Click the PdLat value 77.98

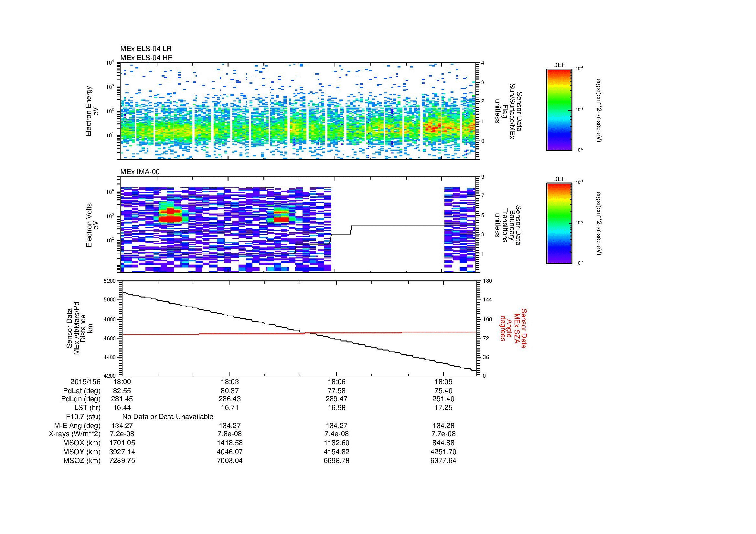(336, 391)
